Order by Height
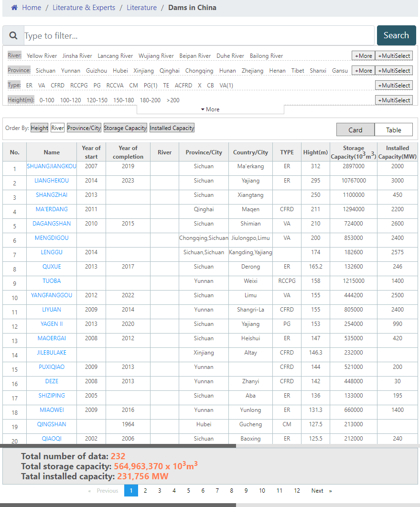Viewport: 420px width, 507px height. pyautogui.click(x=40, y=128)
